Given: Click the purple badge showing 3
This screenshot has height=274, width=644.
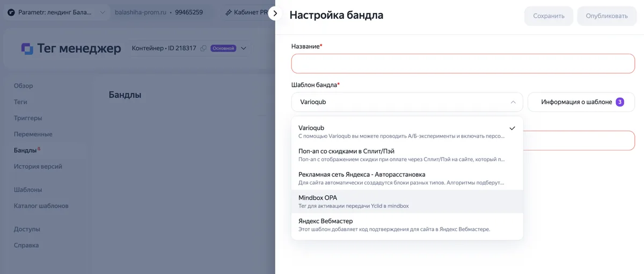Looking at the screenshot, I should pos(620,102).
